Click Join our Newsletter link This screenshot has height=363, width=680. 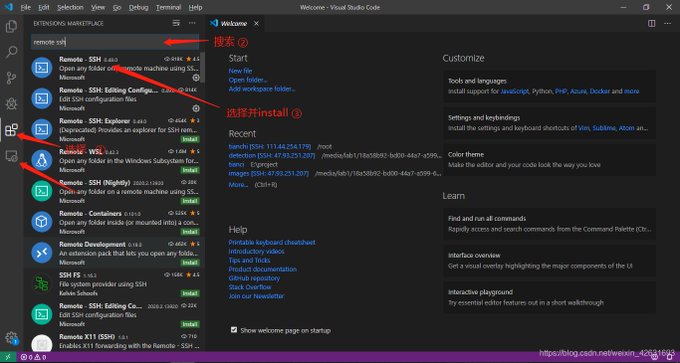point(256,296)
